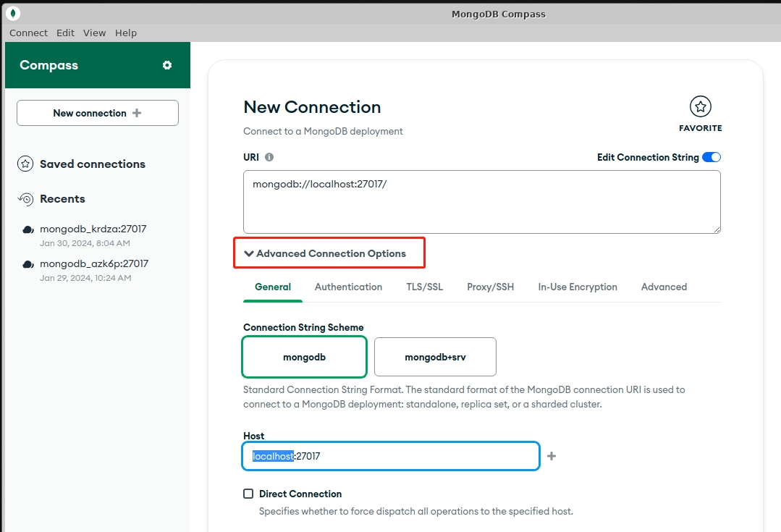Open the TLS/SSL tab
The height and width of the screenshot is (532, 781).
[424, 287]
